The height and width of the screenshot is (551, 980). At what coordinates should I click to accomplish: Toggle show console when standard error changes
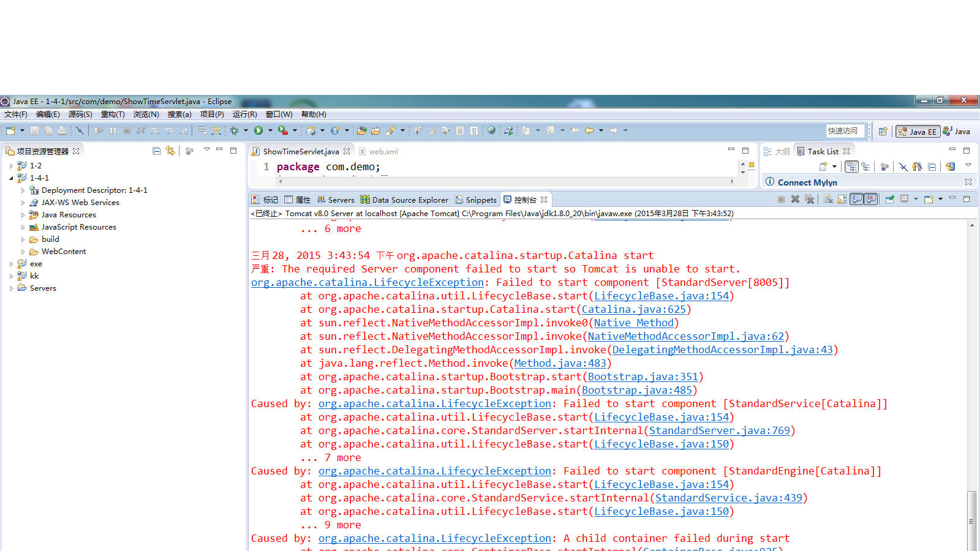click(871, 199)
